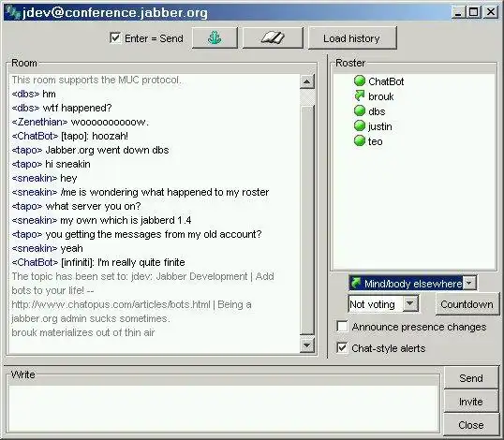Screen dimensions: 504x440
Task: Enable Announce presence changes checkbox
Action: point(342,327)
